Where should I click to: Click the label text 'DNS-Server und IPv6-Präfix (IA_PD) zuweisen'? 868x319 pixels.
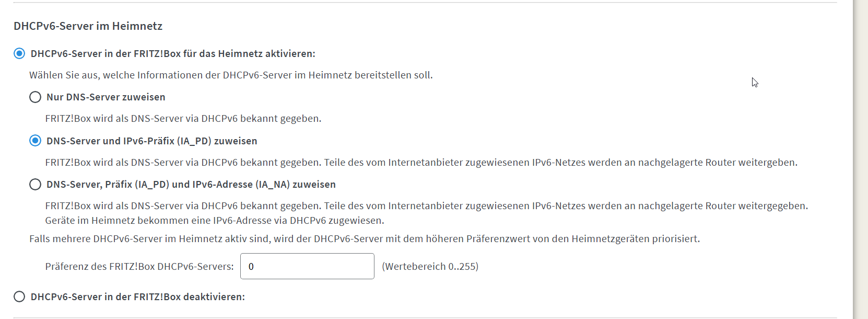click(x=151, y=141)
